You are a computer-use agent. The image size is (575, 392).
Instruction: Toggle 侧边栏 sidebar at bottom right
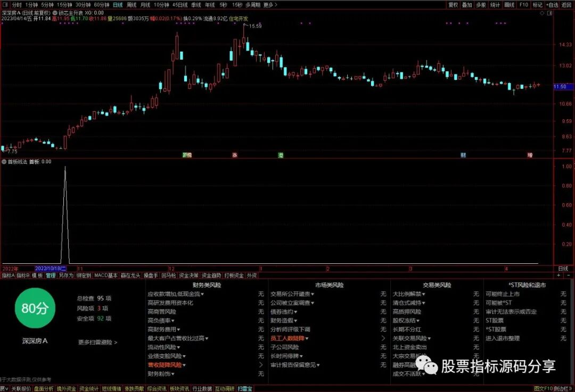[x=562, y=389]
